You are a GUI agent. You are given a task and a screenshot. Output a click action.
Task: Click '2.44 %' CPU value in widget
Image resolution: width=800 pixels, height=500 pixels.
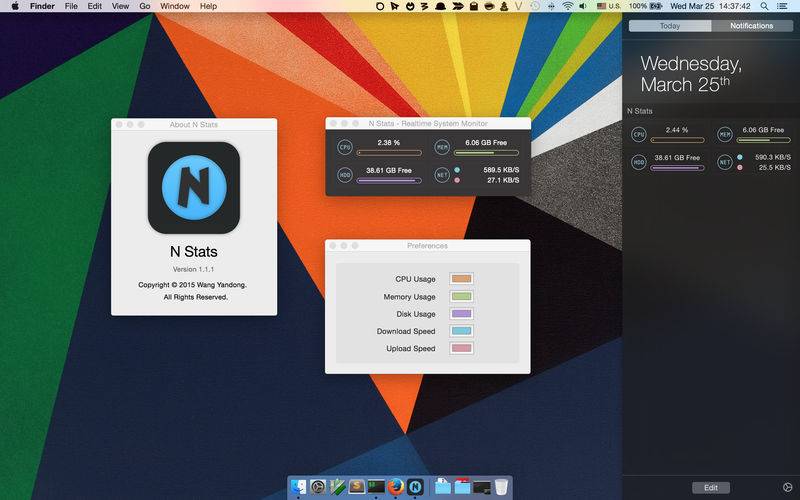[677, 130]
